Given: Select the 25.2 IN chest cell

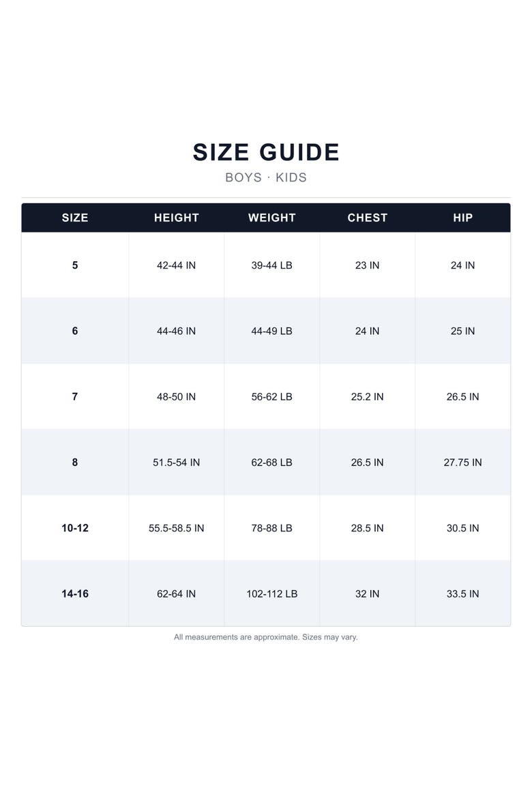Looking at the screenshot, I should click(x=367, y=396).
